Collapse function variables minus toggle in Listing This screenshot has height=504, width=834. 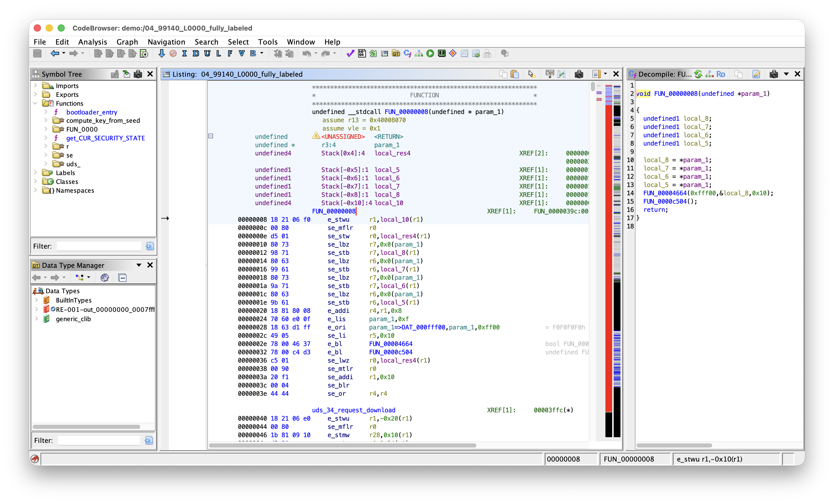(211, 136)
